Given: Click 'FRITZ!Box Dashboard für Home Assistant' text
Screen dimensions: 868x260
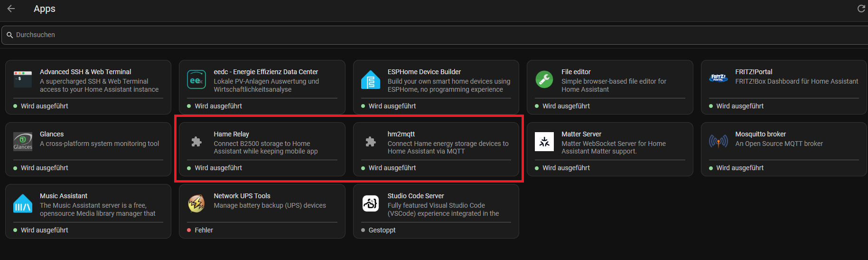Looking at the screenshot, I should 797,81.
